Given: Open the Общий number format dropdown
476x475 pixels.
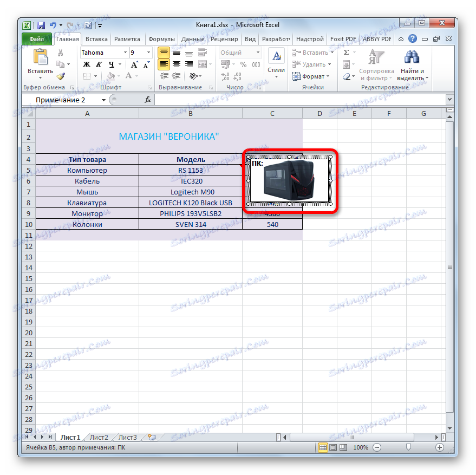Looking at the screenshot, I should (258, 53).
